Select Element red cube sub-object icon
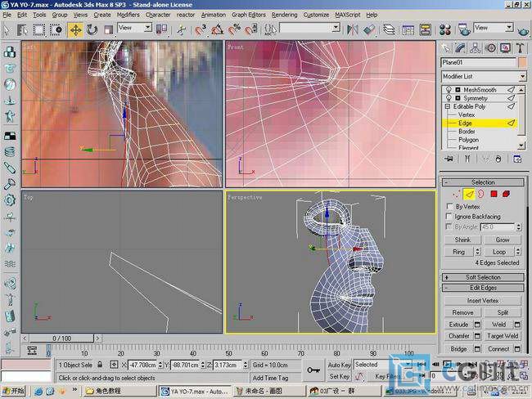Image resolution: width=532 pixels, height=399 pixels. (x=506, y=195)
